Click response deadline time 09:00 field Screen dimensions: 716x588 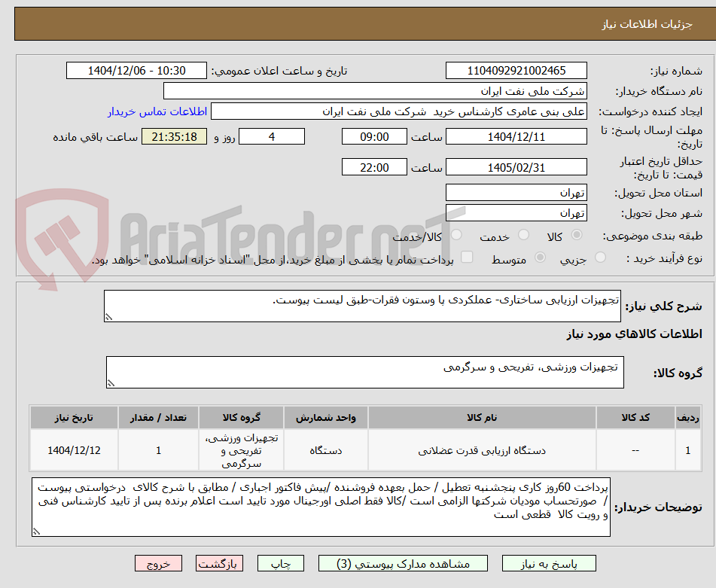374,136
